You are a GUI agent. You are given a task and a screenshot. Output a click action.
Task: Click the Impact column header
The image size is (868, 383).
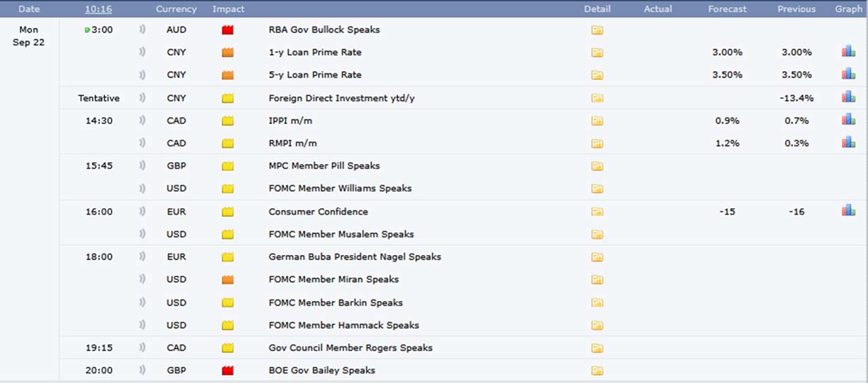[x=229, y=9]
